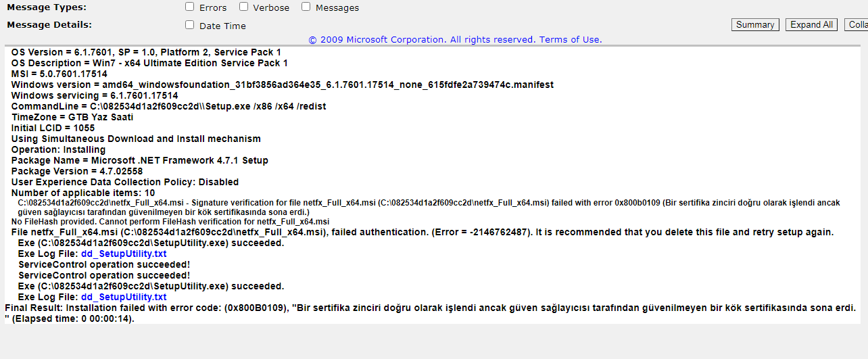
Task: Click the Summary button
Action: coord(755,25)
